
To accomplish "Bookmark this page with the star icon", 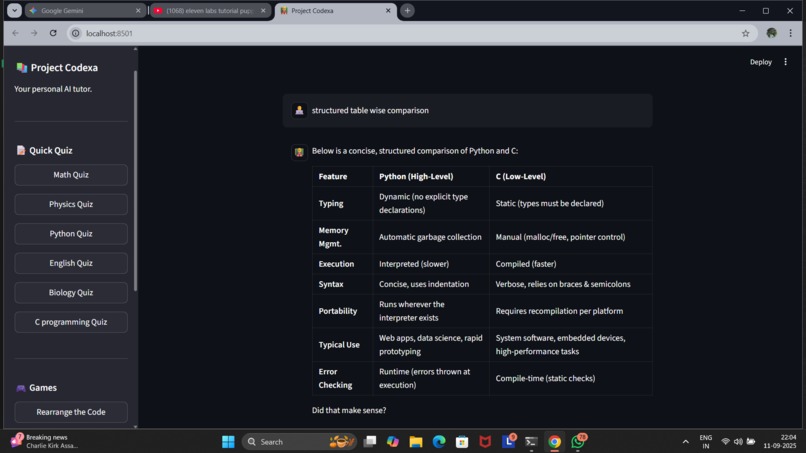I will click(x=745, y=33).
